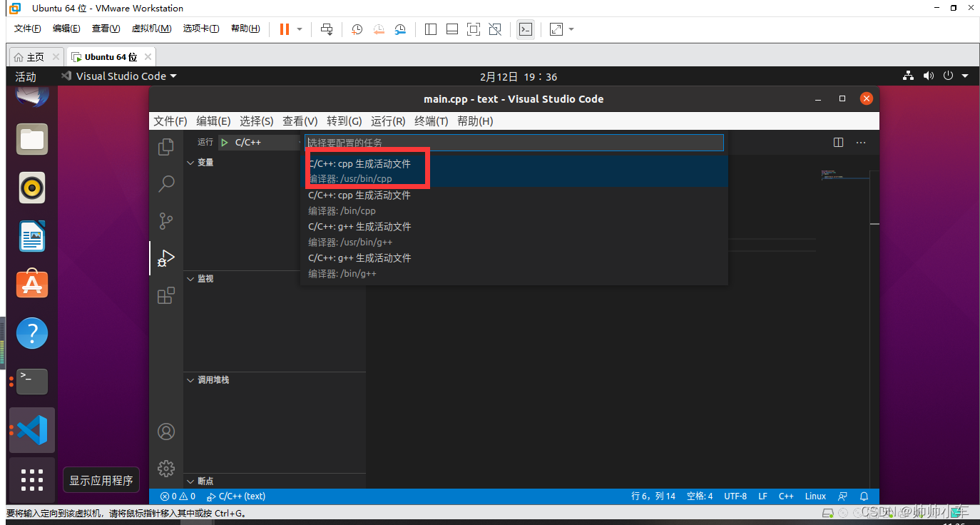This screenshot has height=525, width=980.
Task: Show or hide the VMware thumbnail bar
Action: coord(451,29)
